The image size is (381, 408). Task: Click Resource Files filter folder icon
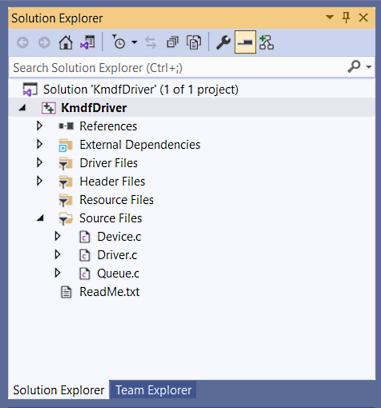coord(66,200)
